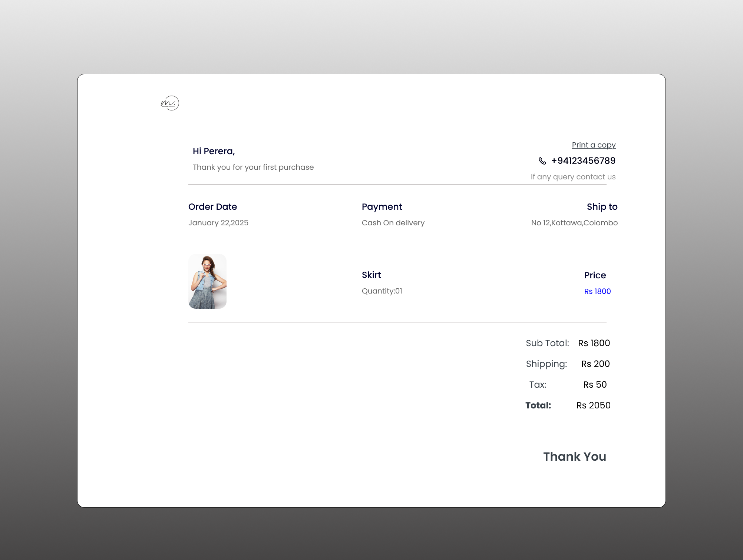Click the 'If any query contact us' text
This screenshot has height=560, width=743.
(573, 177)
